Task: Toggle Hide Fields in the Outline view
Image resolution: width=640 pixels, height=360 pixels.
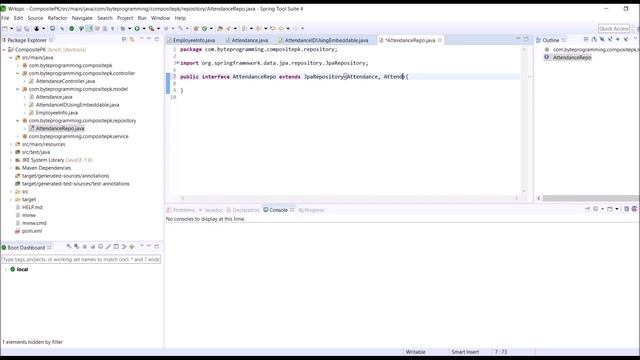Action: (x=602, y=40)
